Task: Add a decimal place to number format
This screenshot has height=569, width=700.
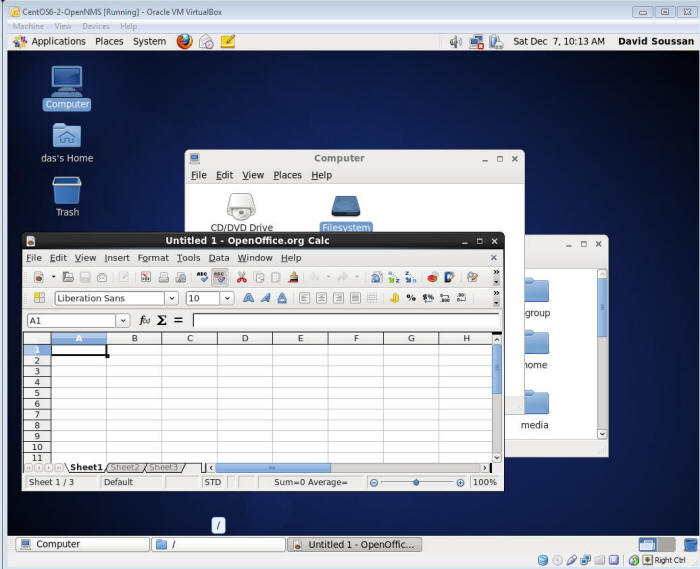Action: pyautogui.click(x=445, y=298)
